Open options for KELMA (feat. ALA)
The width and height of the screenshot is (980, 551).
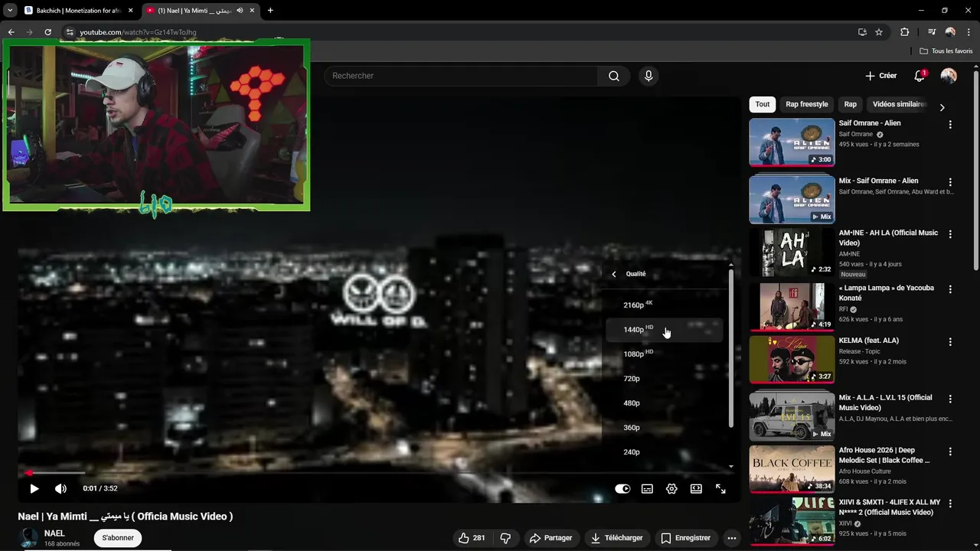click(950, 341)
